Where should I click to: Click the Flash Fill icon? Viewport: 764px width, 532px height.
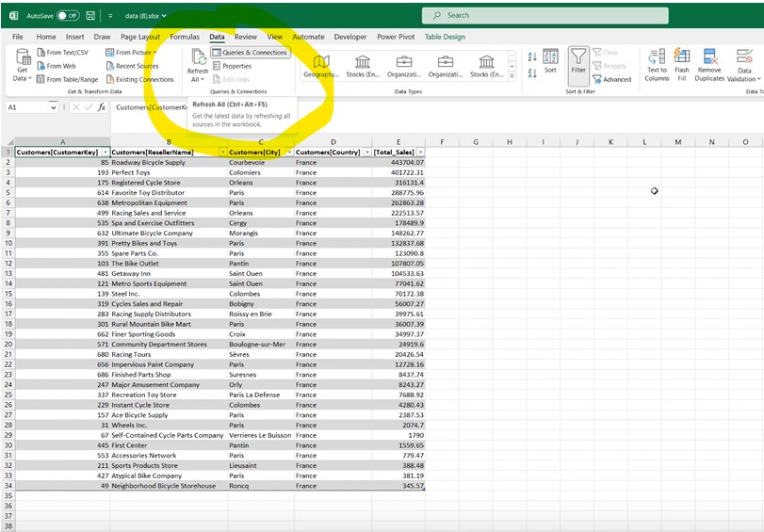(x=681, y=57)
